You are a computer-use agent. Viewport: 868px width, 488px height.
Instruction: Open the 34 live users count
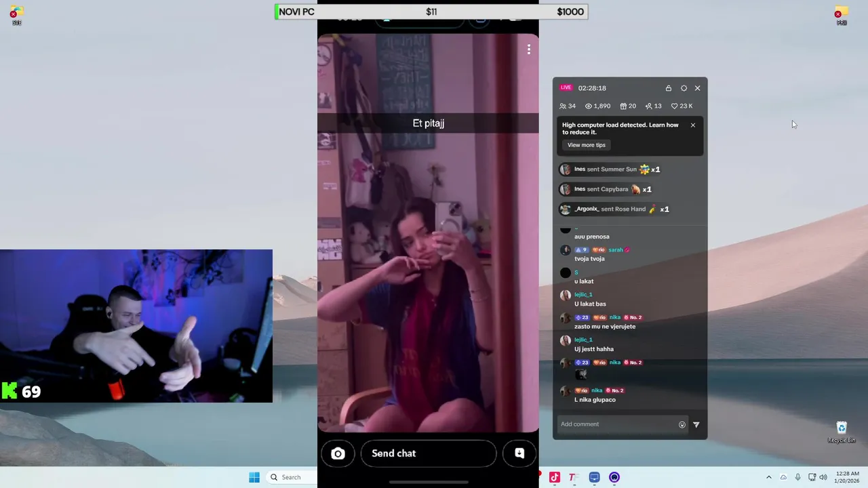point(568,106)
